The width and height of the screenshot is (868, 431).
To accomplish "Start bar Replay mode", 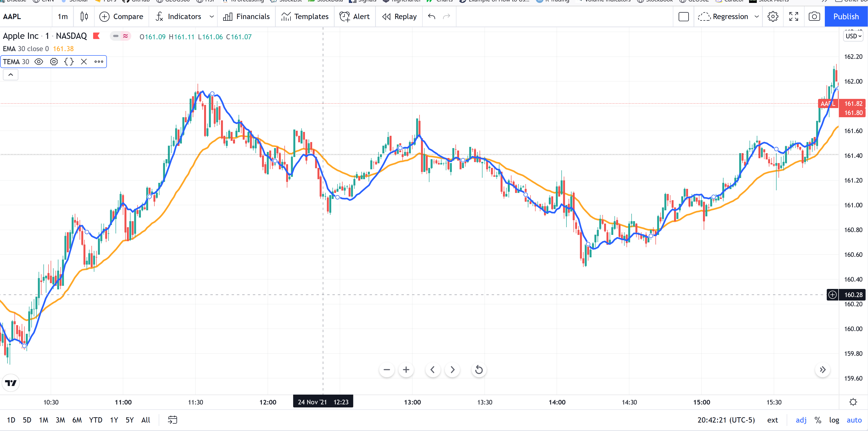I will pyautogui.click(x=399, y=16).
